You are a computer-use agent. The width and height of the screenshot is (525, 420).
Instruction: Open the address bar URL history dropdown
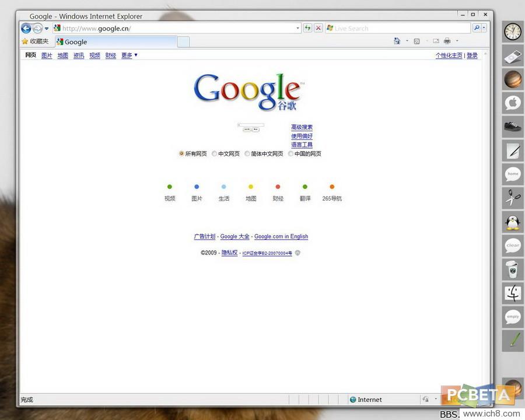coord(297,28)
